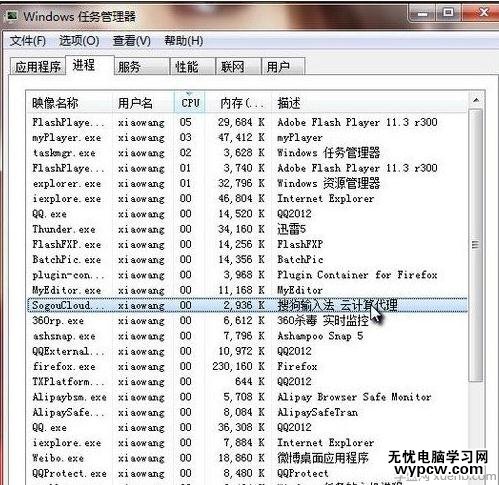The height and width of the screenshot is (485, 499).
Task: Select the plugin-con... process
Action: (247, 275)
